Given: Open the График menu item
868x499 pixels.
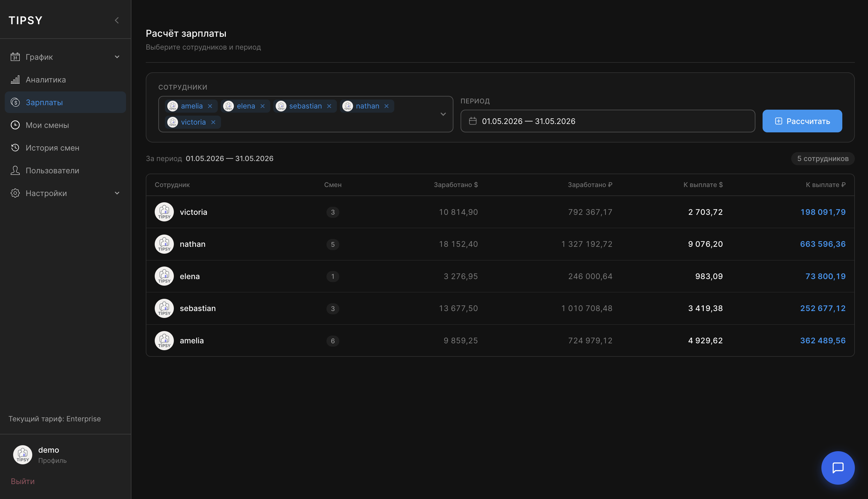Looking at the screenshot, I should point(65,57).
